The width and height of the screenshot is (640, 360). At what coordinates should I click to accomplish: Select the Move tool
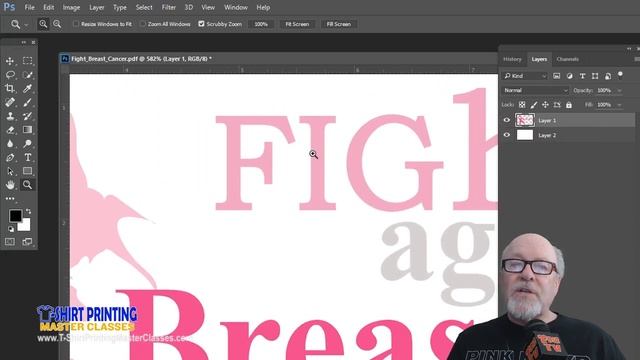pos(10,61)
